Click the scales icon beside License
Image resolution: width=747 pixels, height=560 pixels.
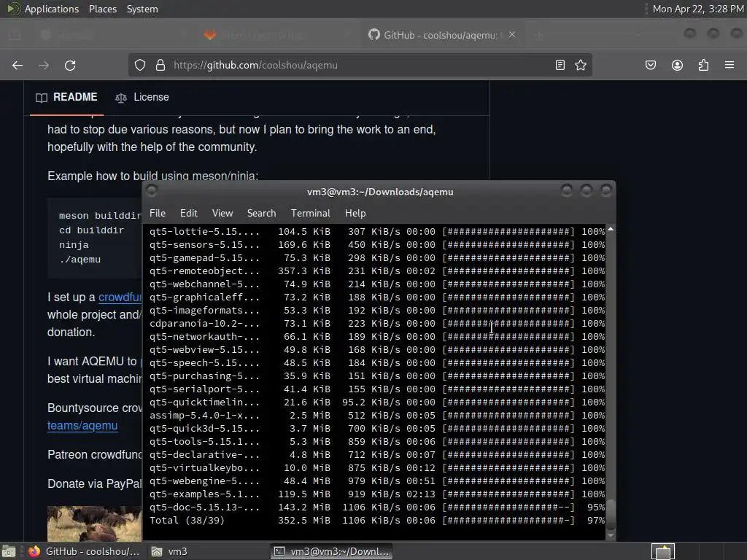click(121, 98)
